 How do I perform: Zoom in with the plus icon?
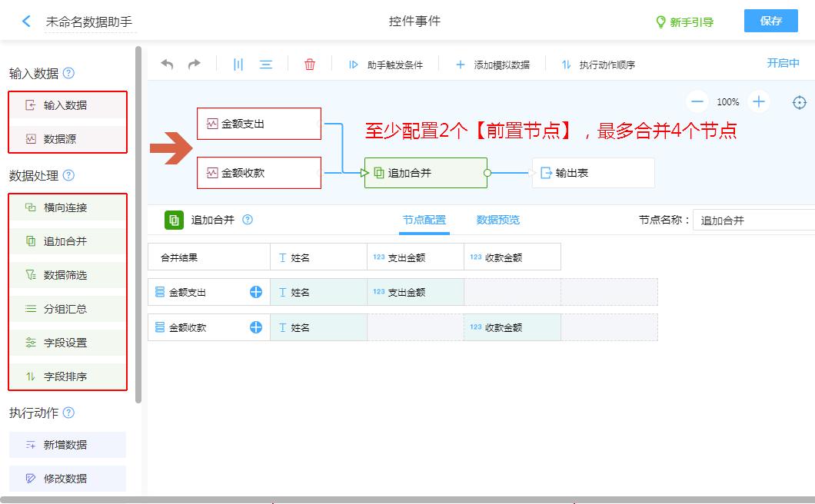[x=759, y=101]
